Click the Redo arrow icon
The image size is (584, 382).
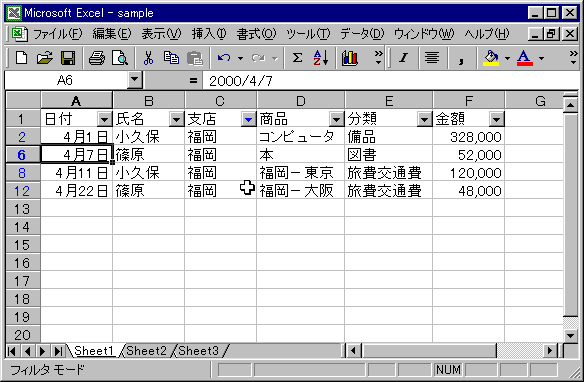coord(258,58)
